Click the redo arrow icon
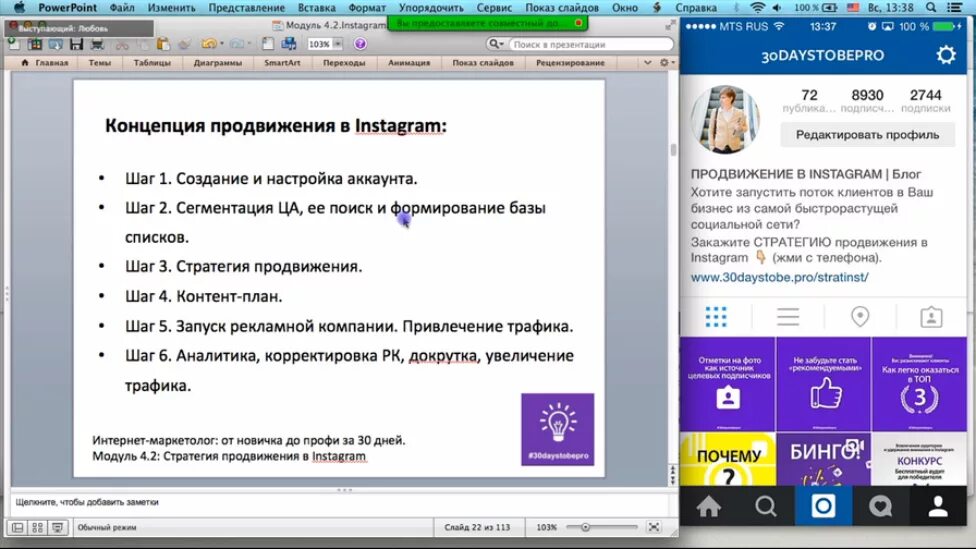Image resolution: width=976 pixels, height=549 pixels. (x=237, y=44)
